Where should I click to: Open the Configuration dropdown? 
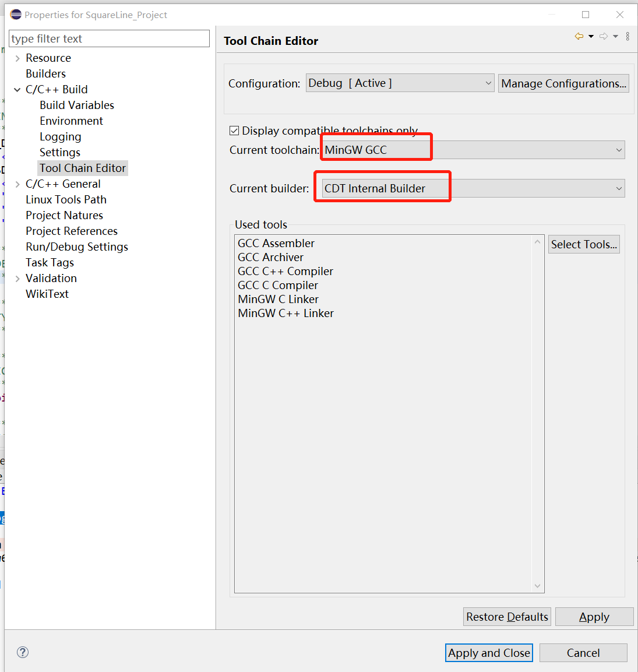click(x=400, y=83)
